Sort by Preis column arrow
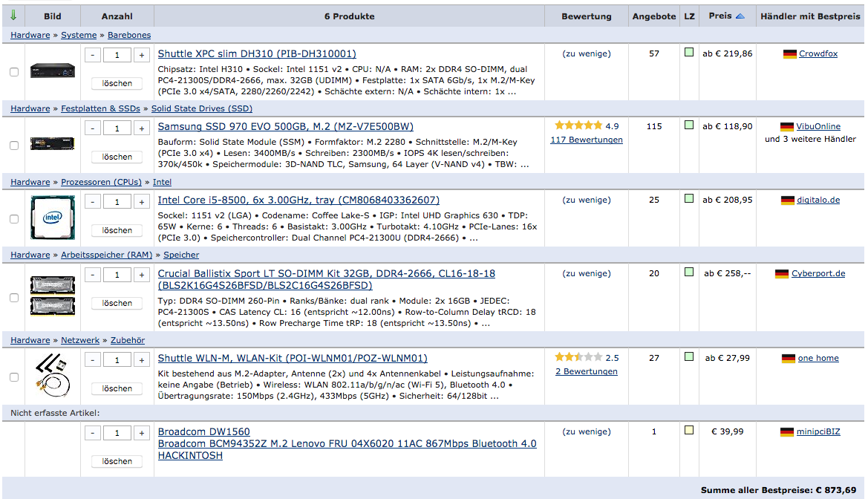This screenshot has width=868, height=499. click(740, 16)
